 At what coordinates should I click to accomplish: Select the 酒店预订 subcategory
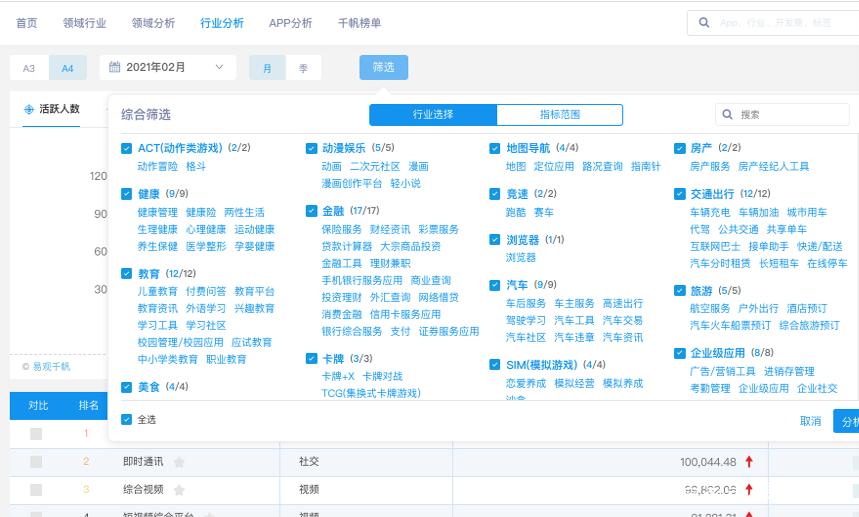[x=806, y=308]
